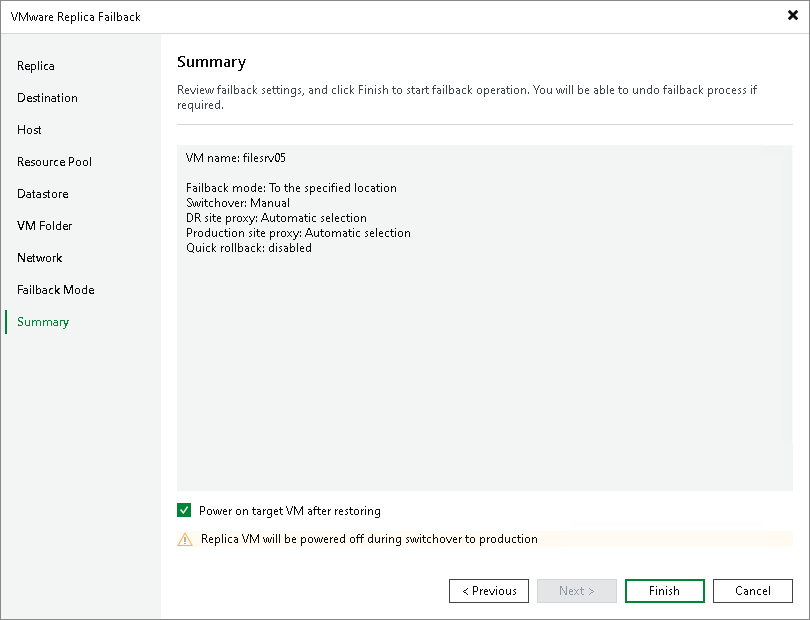Open the Datastore wizard step
Viewport: 810px width, 620px height.
pos(42,194)
